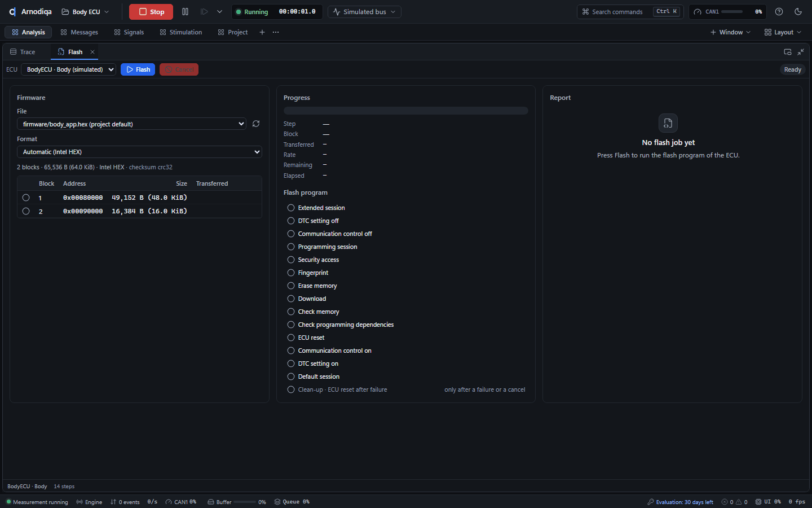Select the block 2 row circle

point(26,211)
